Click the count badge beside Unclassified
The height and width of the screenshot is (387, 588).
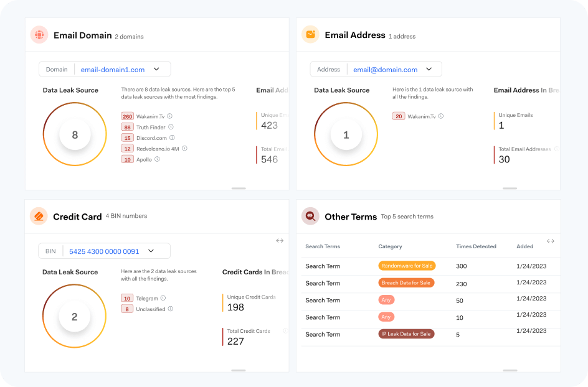pos(127,309)
